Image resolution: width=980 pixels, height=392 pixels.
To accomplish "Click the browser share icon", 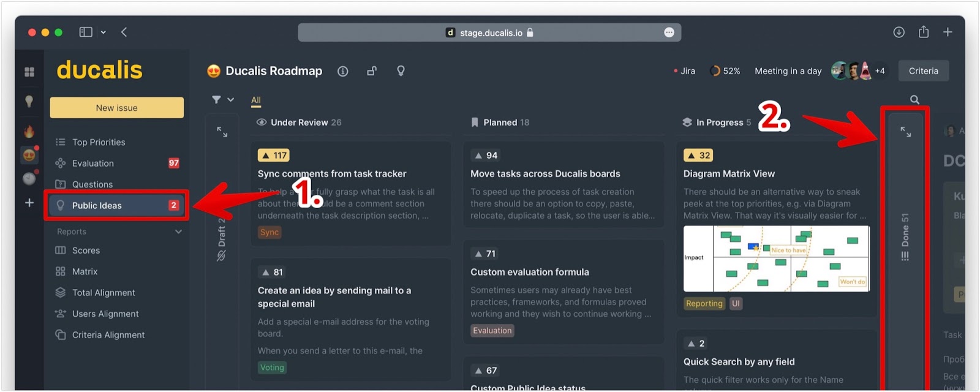I will (x=924, y=32).
